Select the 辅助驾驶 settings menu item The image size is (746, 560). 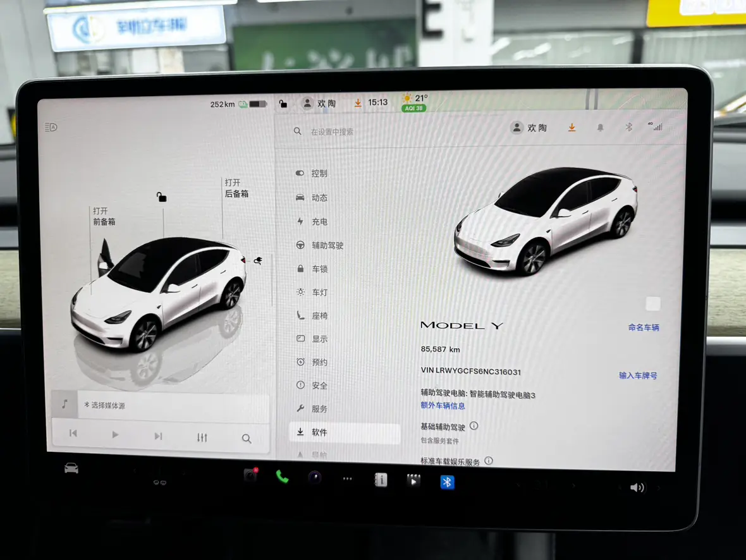[327, 245]
